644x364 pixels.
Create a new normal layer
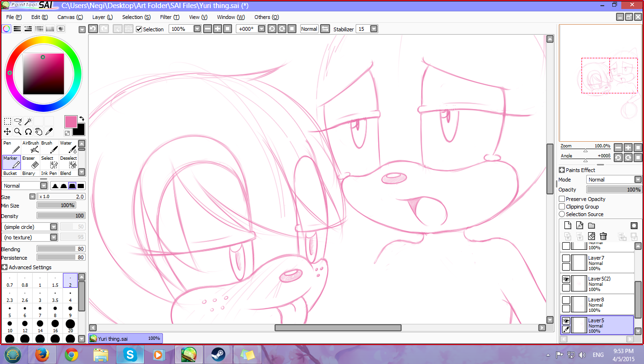(x=568, y=226)
